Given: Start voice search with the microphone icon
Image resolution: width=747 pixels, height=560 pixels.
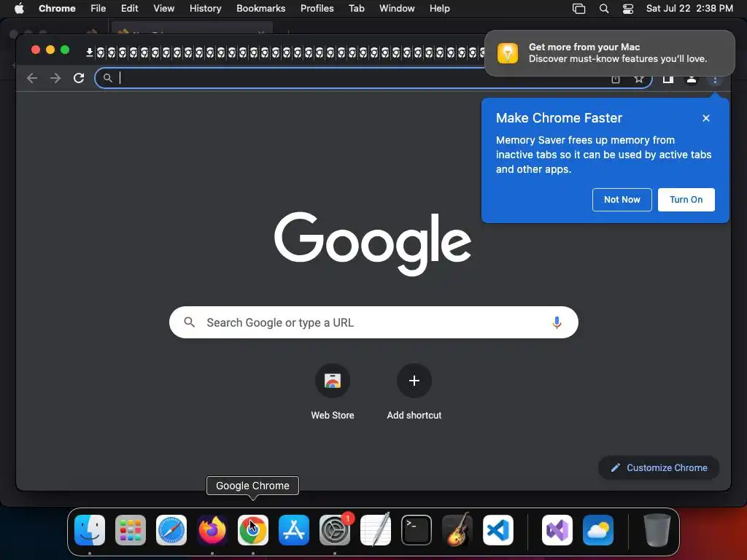Looking at the screenshot, I should tap(557, 322).
